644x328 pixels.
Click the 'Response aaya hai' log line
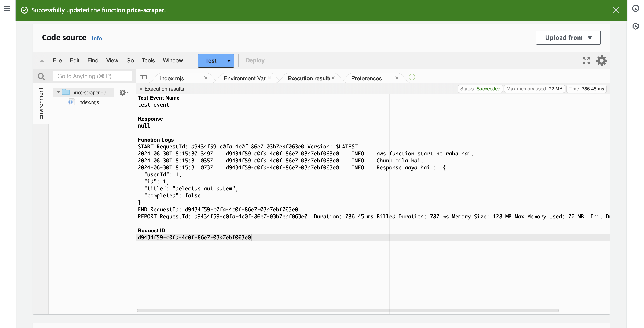[x=292, y=168]
